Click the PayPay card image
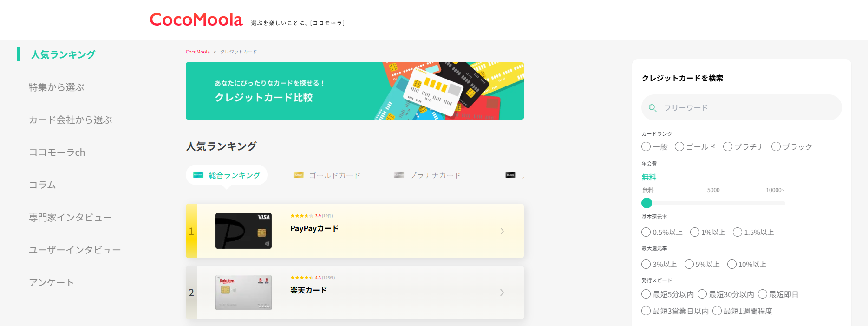Screen dimensions: 868x326 [x=243, y=231]
